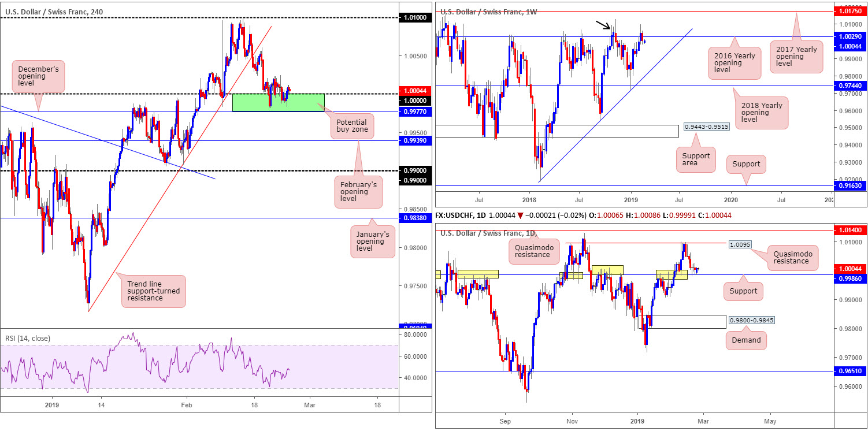Click the 'U.S. Dollar / Swiss Franc, 1W' title
The height and width of the screenshot is (431, 868).
[x=488, y=12]
